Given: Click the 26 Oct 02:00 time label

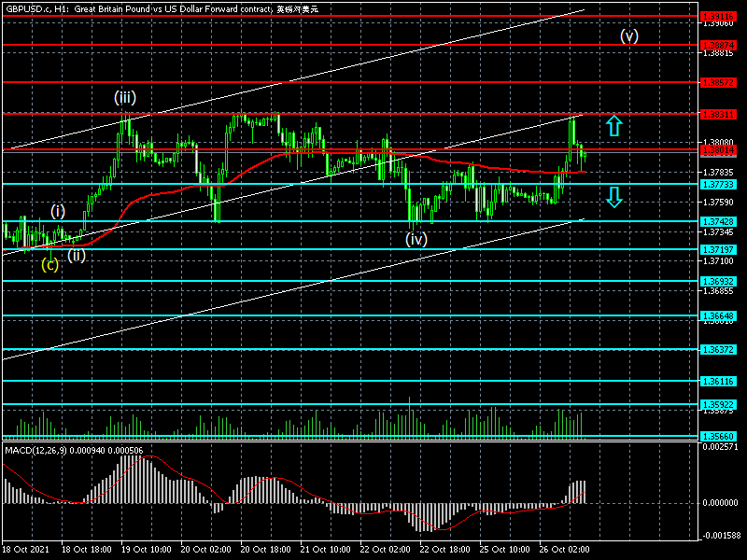Looking at the screenshot, I should click(x=565, y=549).
